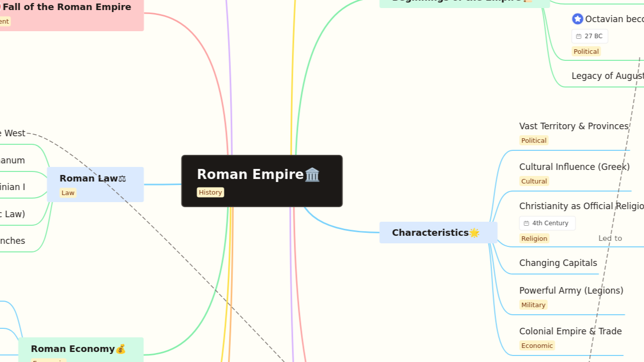
Task: Select the Political tag under Vast Territory
Action: tap(533, 140)
